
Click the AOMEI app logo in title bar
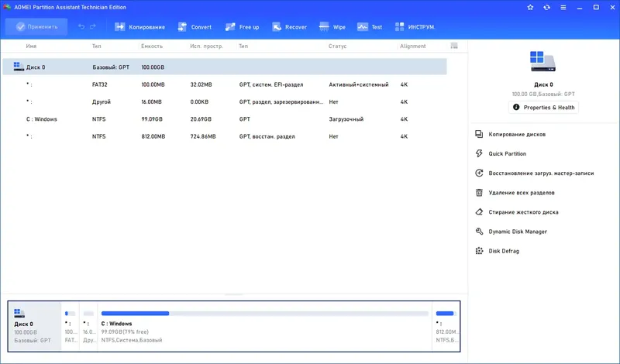(7, 7)
